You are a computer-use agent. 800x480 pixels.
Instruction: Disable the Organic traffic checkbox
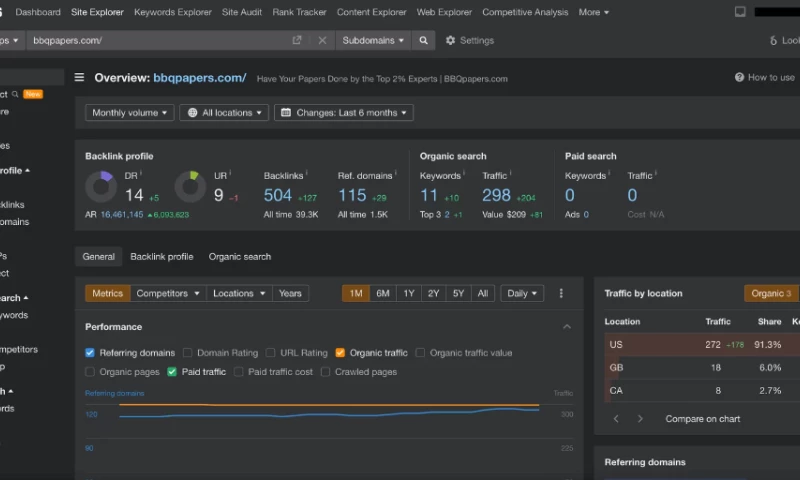(x=340, y=353)
